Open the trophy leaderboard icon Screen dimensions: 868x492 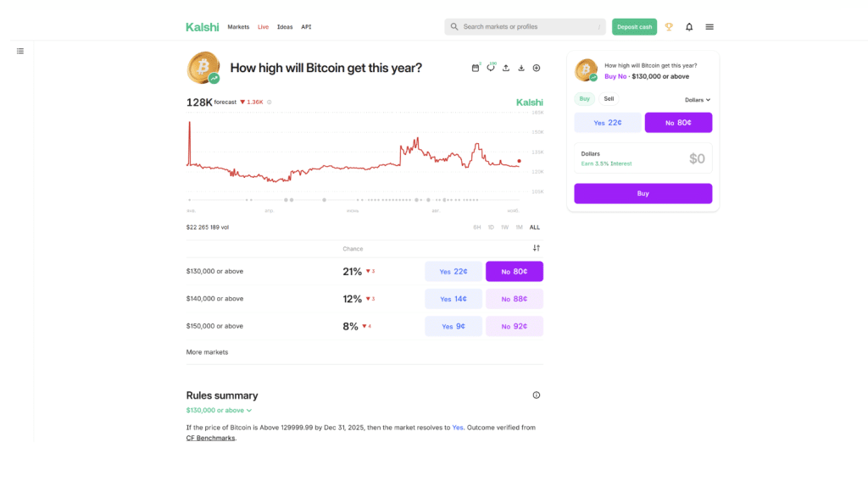click(669, 27)
